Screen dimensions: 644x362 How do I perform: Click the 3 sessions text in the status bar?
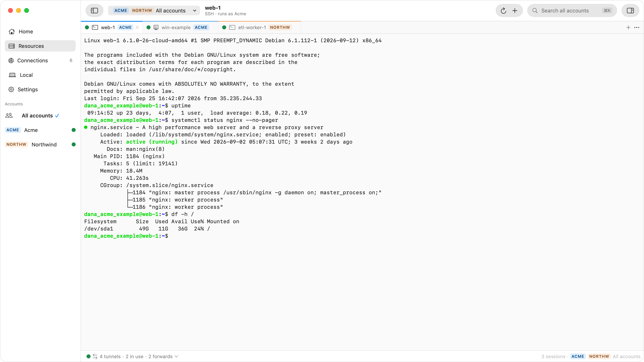(x=553, y=356)
